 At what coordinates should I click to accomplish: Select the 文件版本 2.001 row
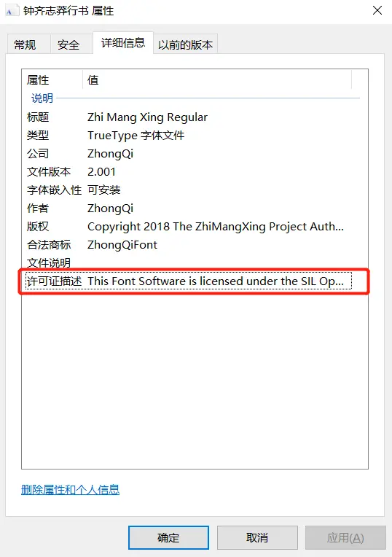pyautogui.click(x=189, y=172)
